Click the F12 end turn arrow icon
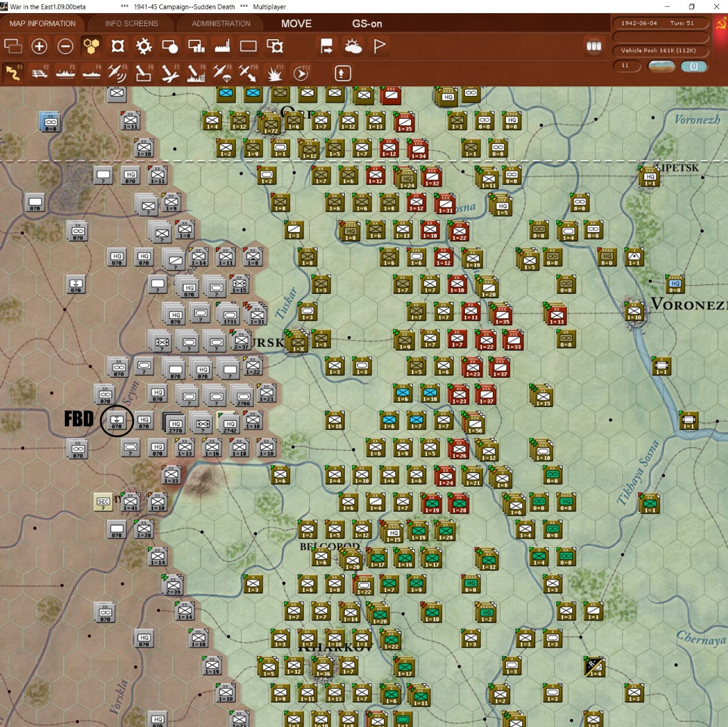 point(301,73)
